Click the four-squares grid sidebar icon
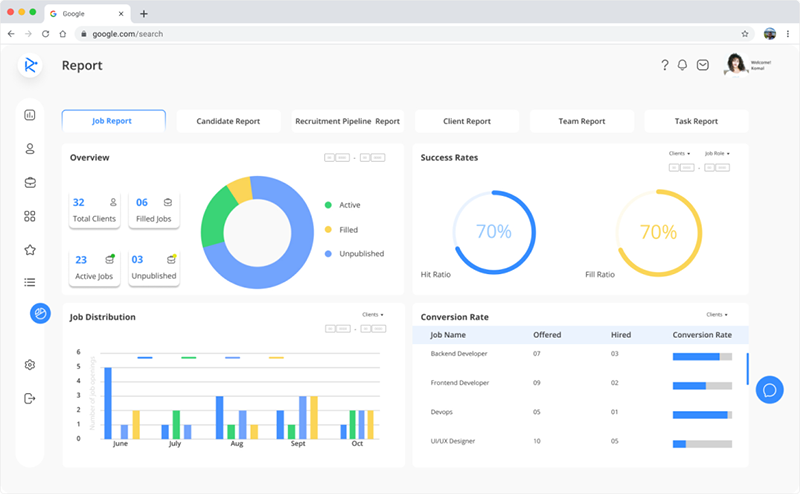Viewport: 800px width, 494px height. pos(30,216)
